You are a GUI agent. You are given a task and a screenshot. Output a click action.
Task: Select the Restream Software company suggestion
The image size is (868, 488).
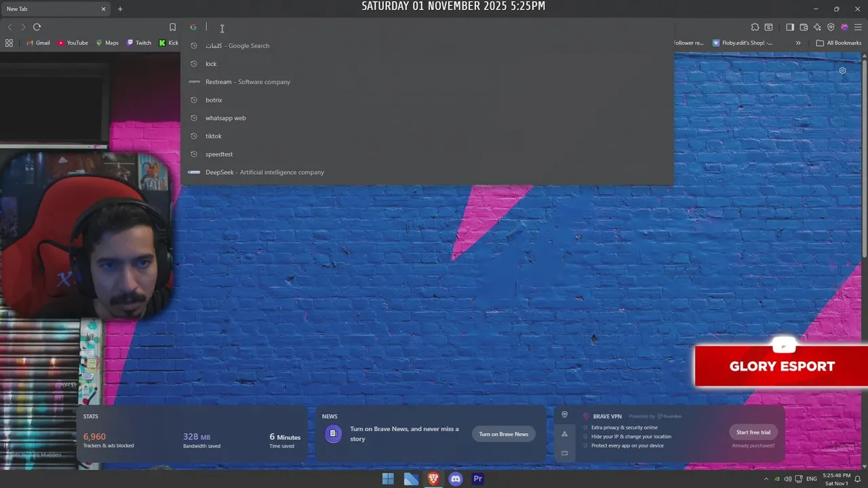click(x=427, y=82)
